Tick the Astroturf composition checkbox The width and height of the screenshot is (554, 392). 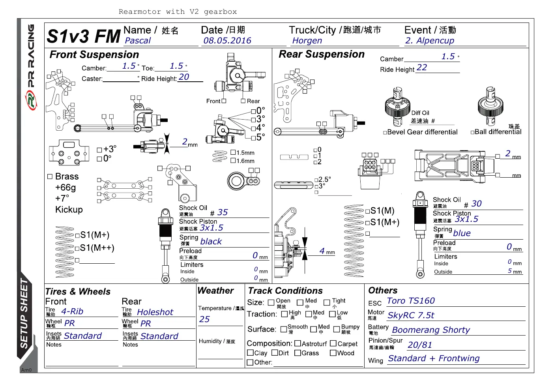pos(298,343)
